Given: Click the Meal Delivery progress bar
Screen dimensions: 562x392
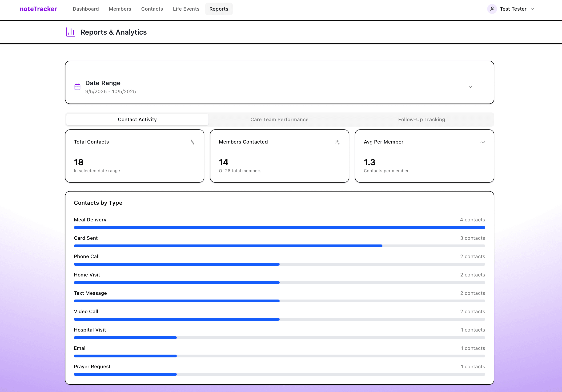Looking at the screenshot, I should tap(279, 227).
